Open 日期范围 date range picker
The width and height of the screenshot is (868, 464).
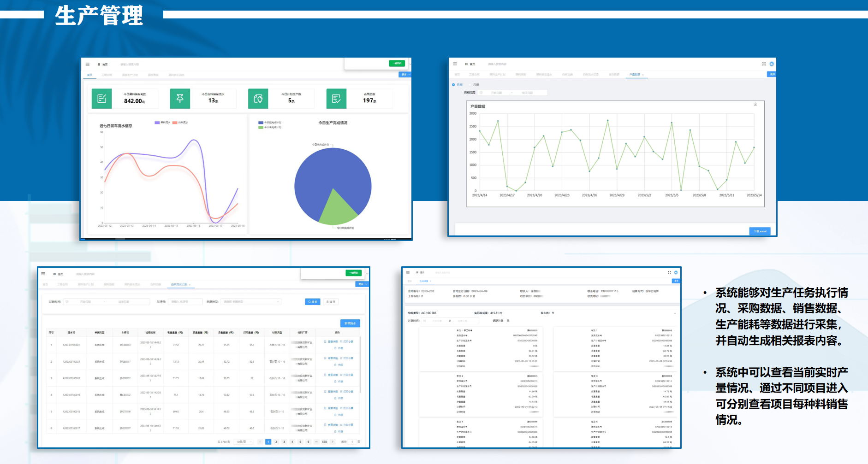512,93
